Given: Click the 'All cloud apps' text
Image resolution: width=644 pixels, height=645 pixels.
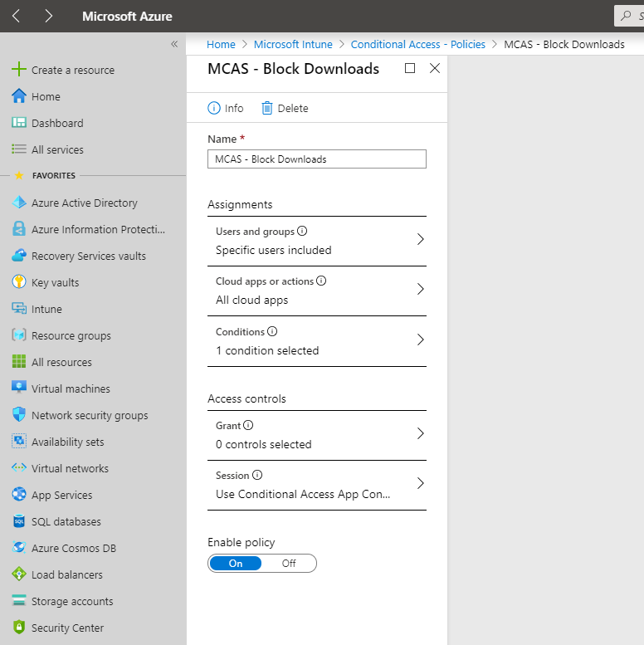Looking at the screenshot, I should click(251, 300).
